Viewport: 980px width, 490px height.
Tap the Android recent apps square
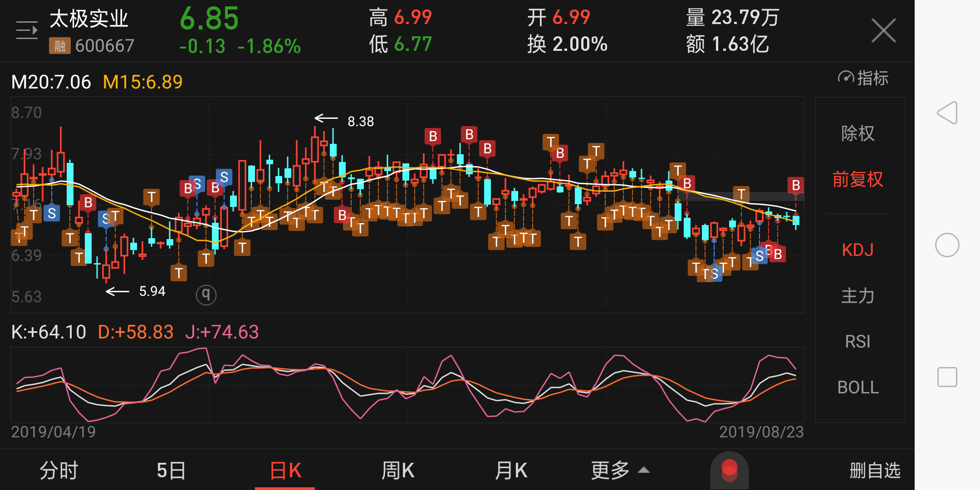tap(947, 377)
